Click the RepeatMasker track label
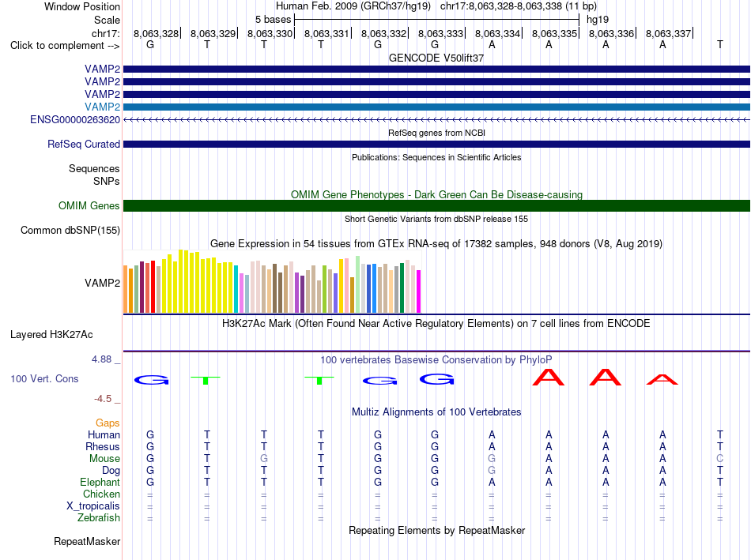Image resolution: width=751 pixels, height=560 pixels. pos(87,541)
